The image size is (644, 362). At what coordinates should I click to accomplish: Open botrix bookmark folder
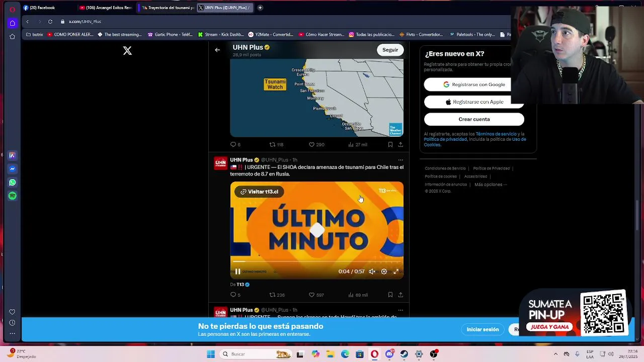34,35
